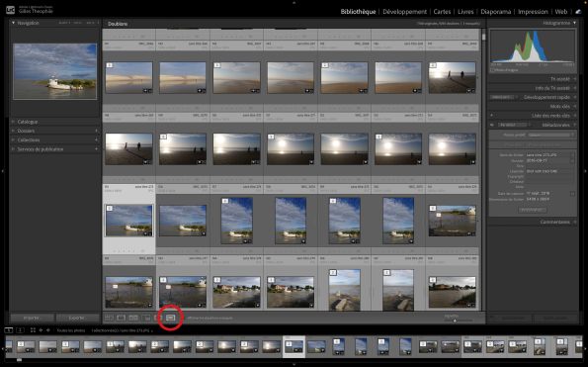Expand the Collections panel
This screenshot has width=588, height=367.
[x=13, y=139]
